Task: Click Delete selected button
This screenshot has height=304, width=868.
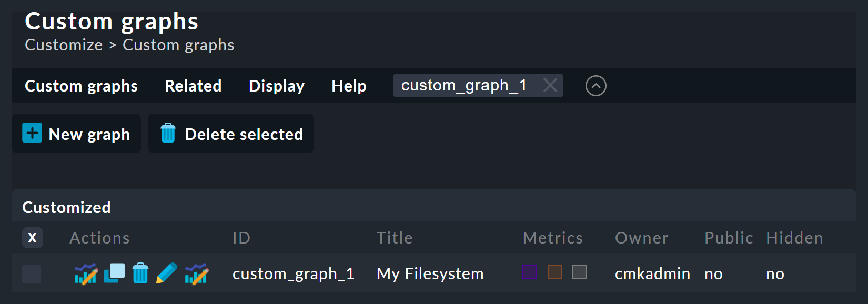Action: coord(231,134)
